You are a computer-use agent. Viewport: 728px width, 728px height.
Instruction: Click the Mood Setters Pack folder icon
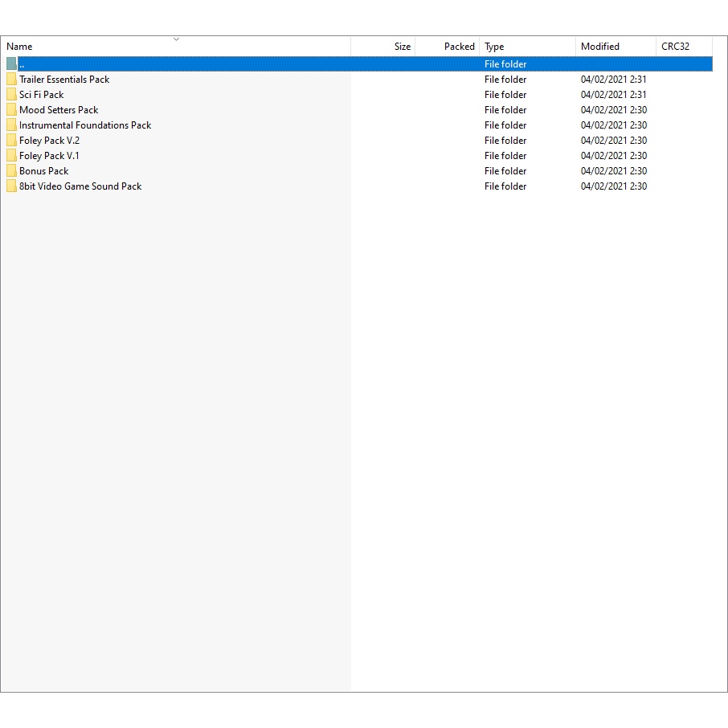pos(11,110)
